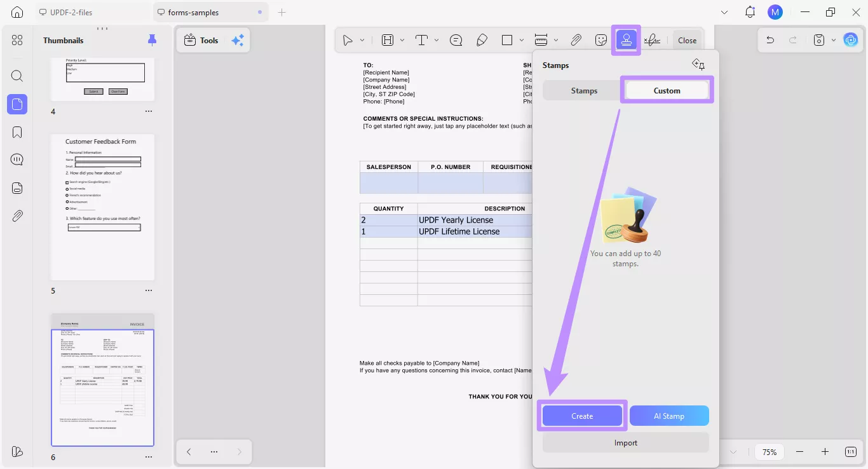Viewport: 868px width, 469px height.
Task: Click the UPDF Yearly License cell
Action: (x=474, y=220)
